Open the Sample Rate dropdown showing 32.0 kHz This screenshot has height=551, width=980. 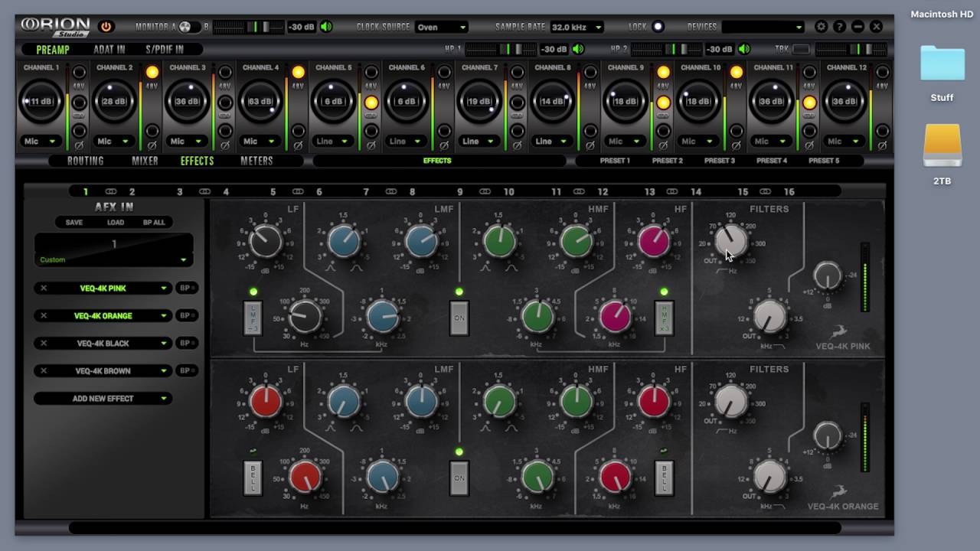(x=577, y=27)
